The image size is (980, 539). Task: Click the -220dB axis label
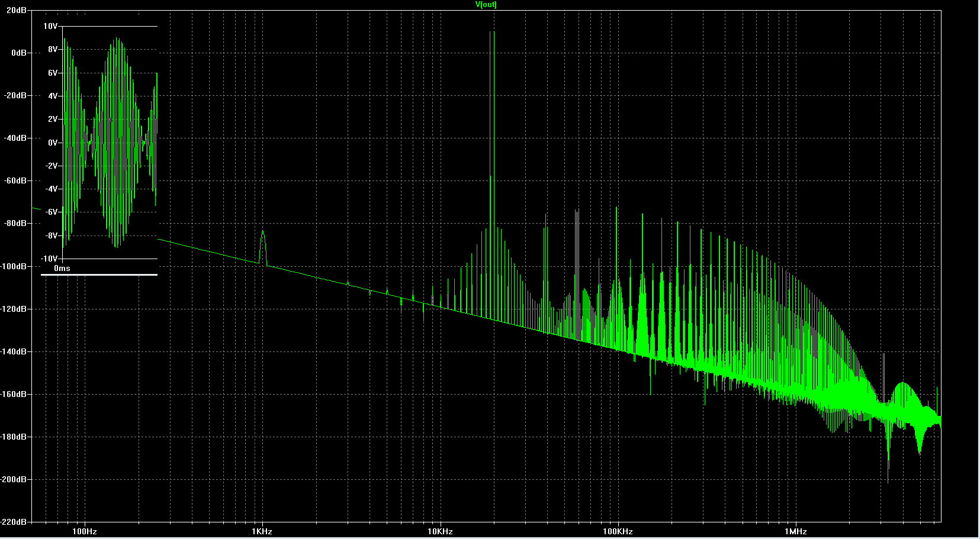pos(14,522)
